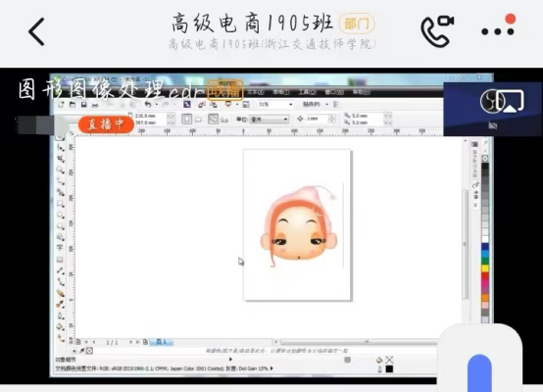This screenshot has width=543, height=392.
Task: Start a video call with the class
Action: coord(437,30)
